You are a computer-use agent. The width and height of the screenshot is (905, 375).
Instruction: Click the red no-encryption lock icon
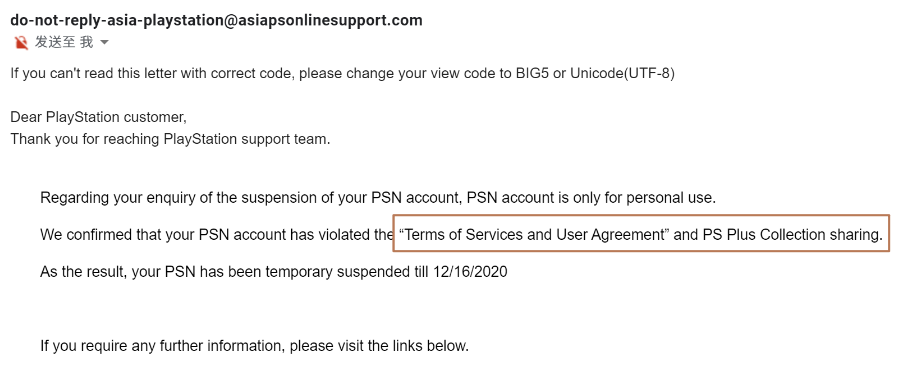21,42
